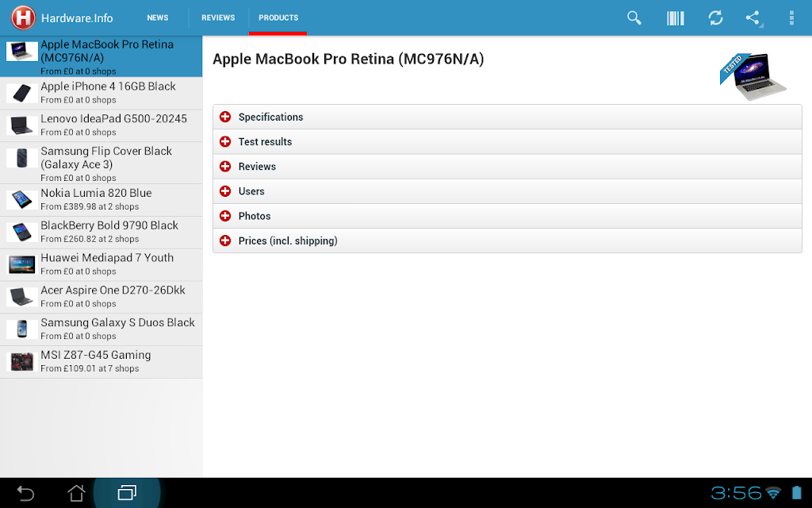The image size is (812, 508).
Task: Expand the Test results section
Action: pos(507,142)
